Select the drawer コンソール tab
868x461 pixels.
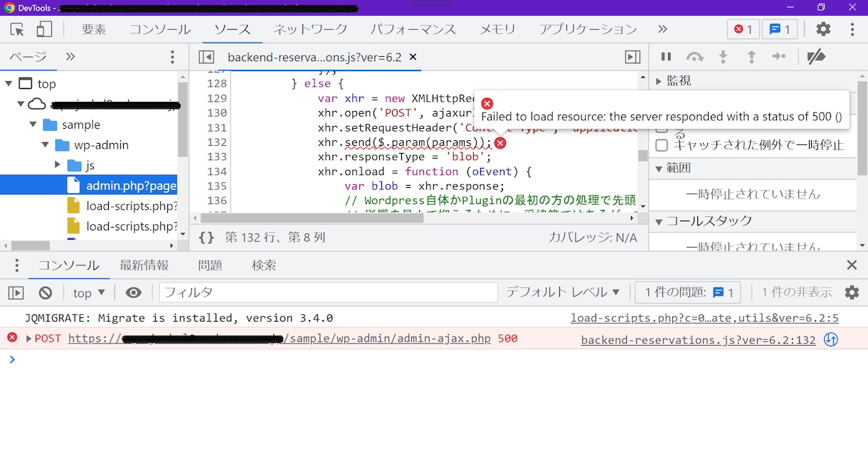pyautogui.click(x=68, y=265)
